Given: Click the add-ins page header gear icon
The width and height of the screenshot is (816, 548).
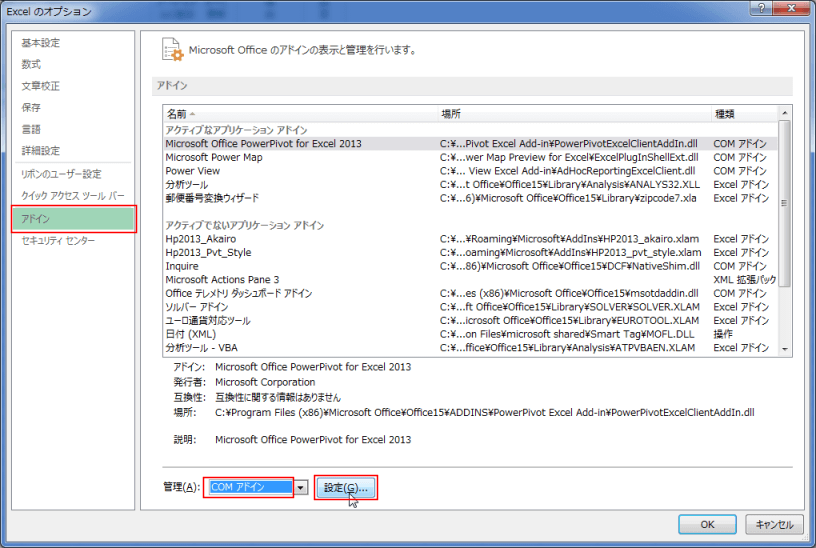Looking at the screenshot, I should point(172,50).
